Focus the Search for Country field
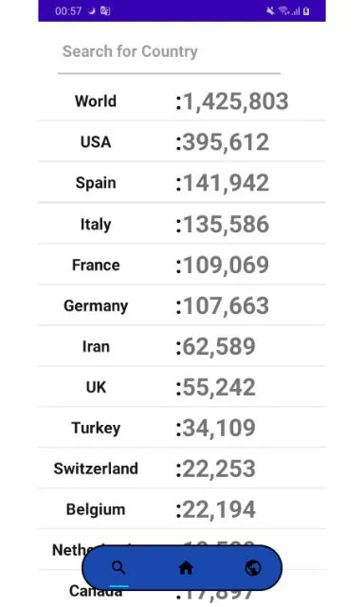This screenshot has width=364, height=607. [x=169, y=53]
